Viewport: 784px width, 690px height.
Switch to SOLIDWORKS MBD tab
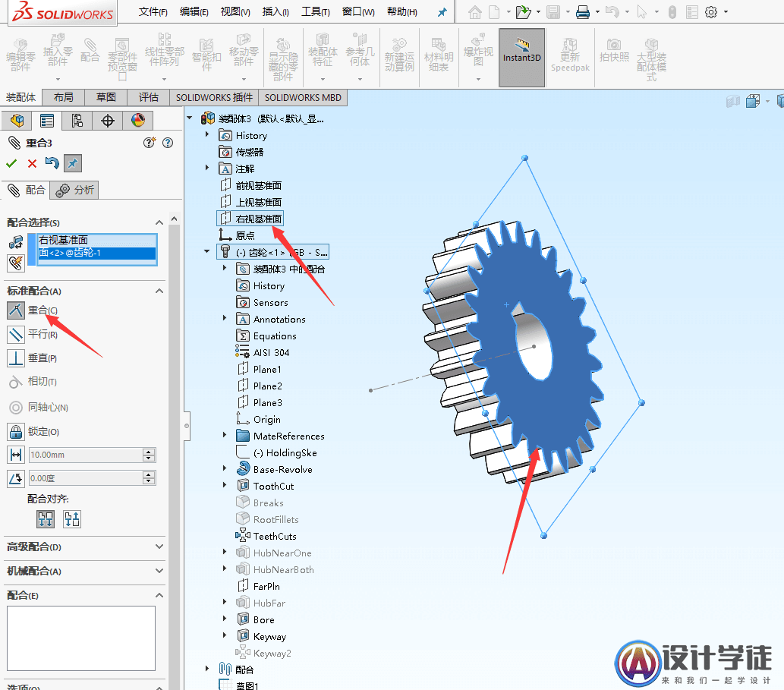(303, 97)
